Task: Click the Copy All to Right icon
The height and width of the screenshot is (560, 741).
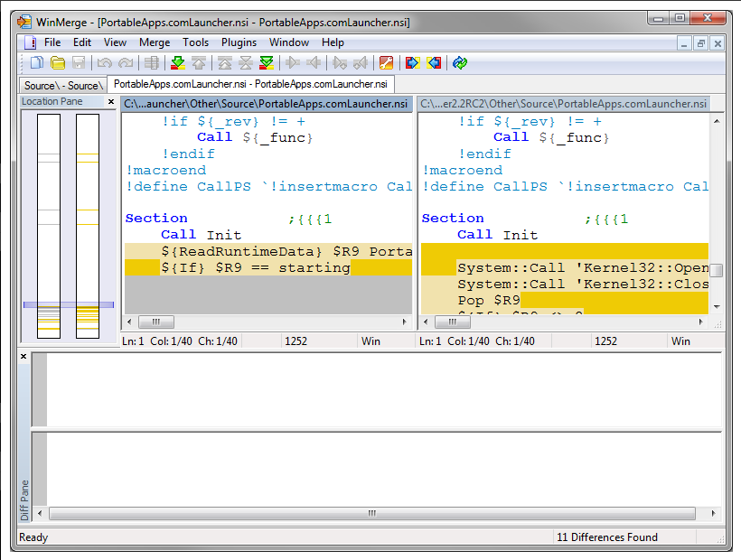Action: [413, 63]
